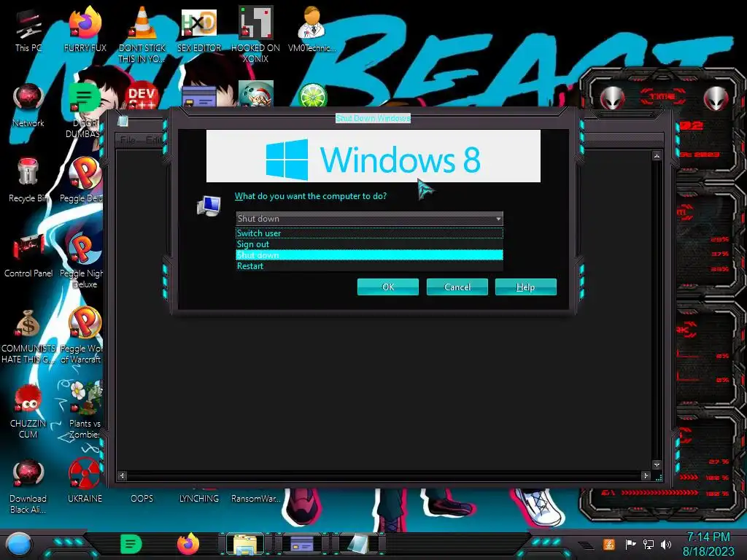
Task: Select the lime slice desktop icon
Action: (x=312, y=96)
